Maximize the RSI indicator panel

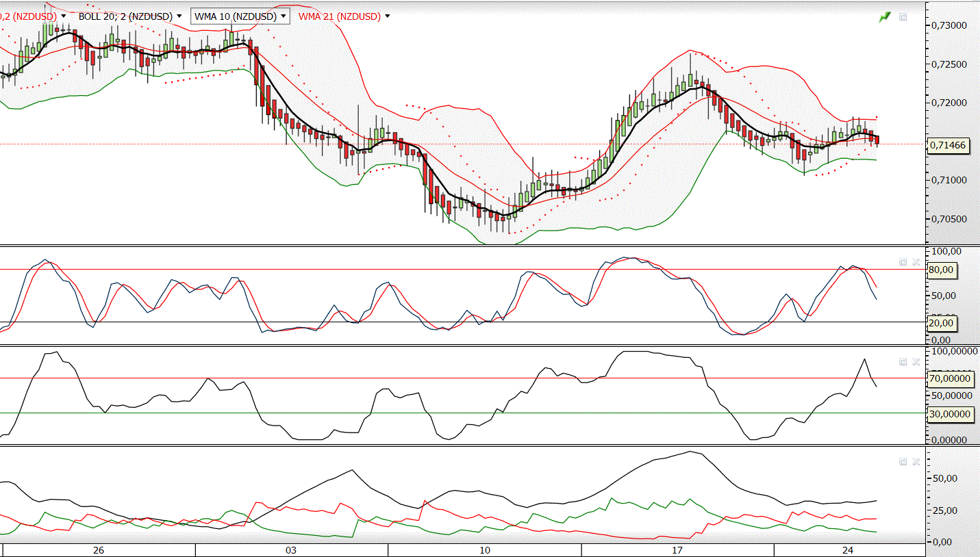tap(903, 361)
